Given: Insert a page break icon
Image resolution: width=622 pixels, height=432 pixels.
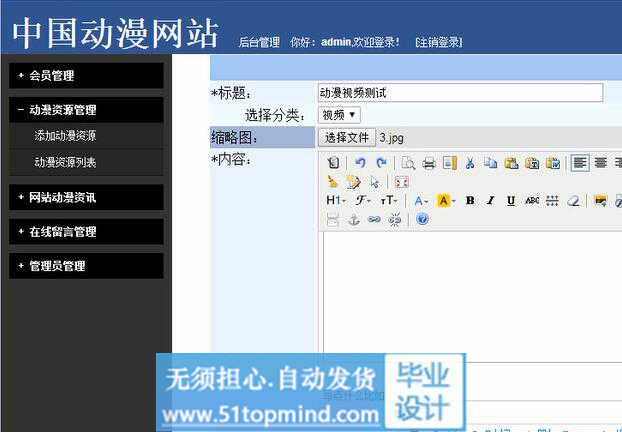Looking at the screenshot, I should click(x=332, y=219).
